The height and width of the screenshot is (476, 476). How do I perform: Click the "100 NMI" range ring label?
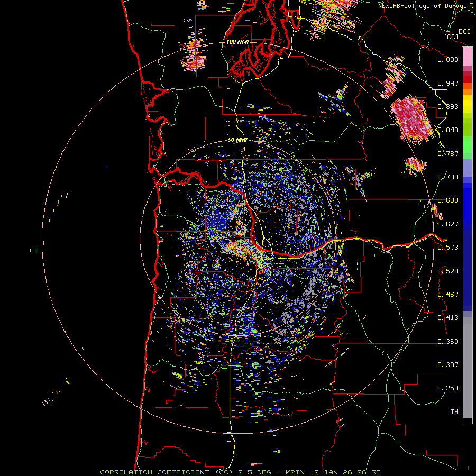point(237,42)
